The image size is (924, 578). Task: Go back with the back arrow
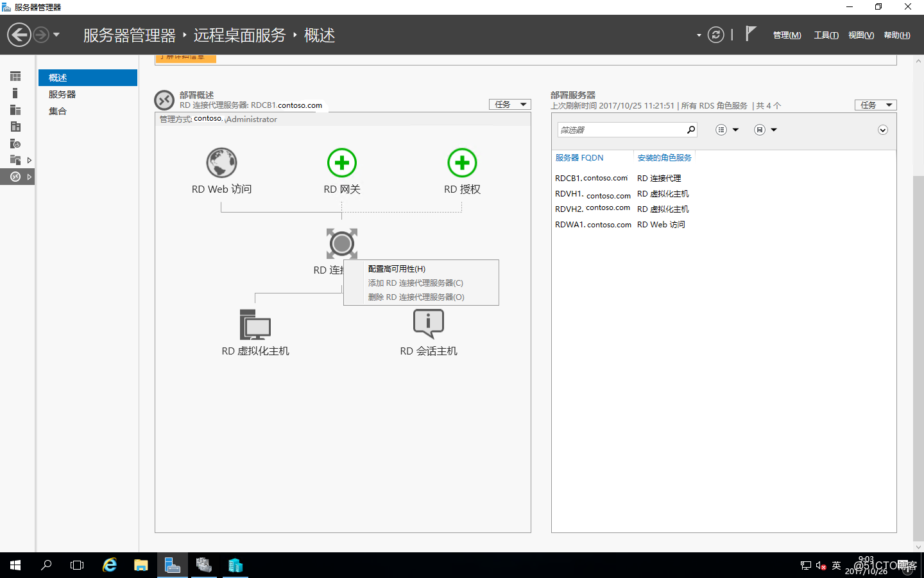[x=19, y=35]
